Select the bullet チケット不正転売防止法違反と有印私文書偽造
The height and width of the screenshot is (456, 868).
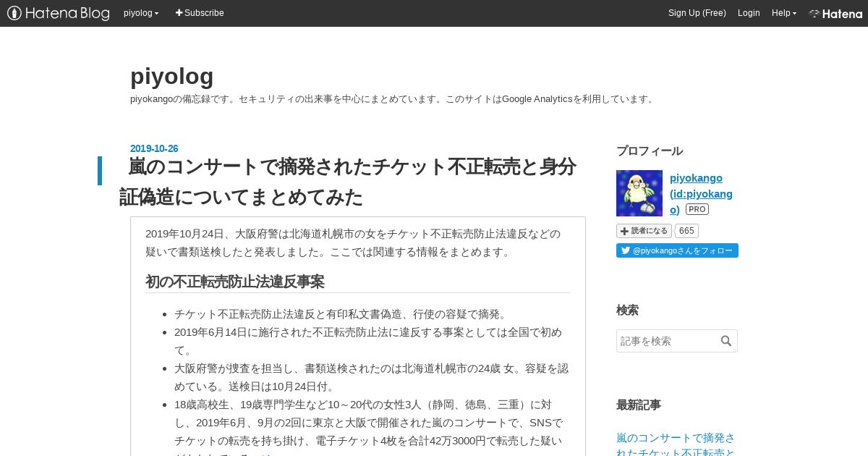pyautogui.click(x=342, y=313)
